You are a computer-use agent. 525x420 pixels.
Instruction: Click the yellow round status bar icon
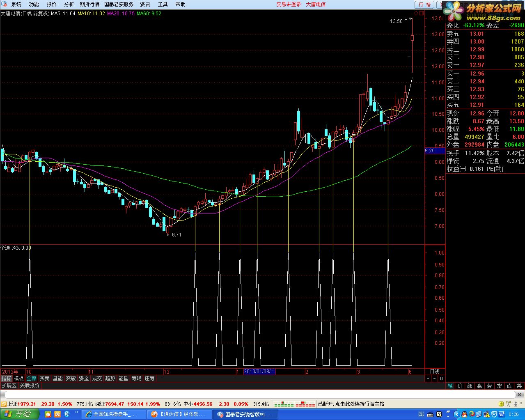tap(501, 404)
